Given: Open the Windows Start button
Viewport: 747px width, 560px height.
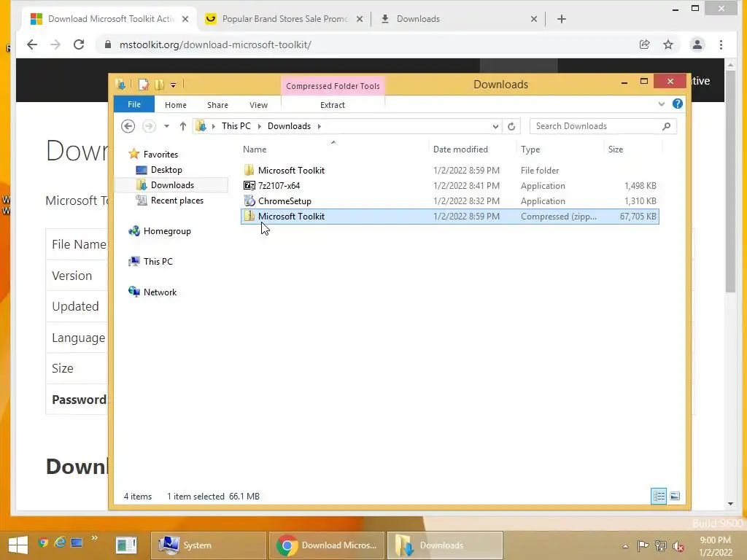Looking at the screenshot, I should click(x=18, y=545).
